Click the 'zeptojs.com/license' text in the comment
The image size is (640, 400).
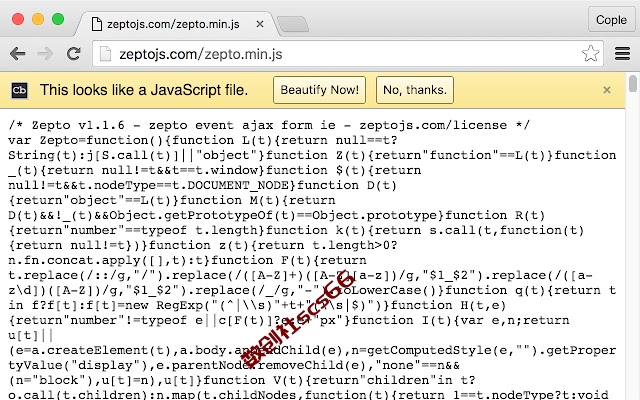coord(433,125)
